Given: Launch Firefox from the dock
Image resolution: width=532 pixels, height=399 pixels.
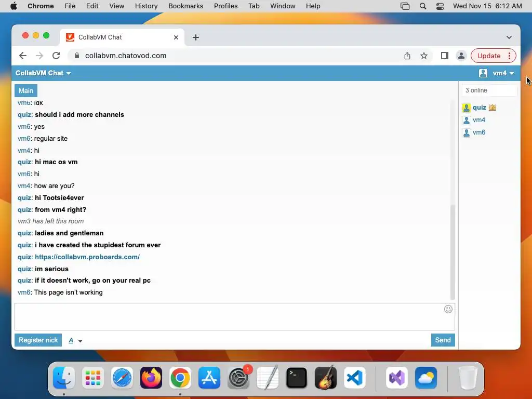Looking at the screenshot, I should pyautogui.click(x=151, y=378).
